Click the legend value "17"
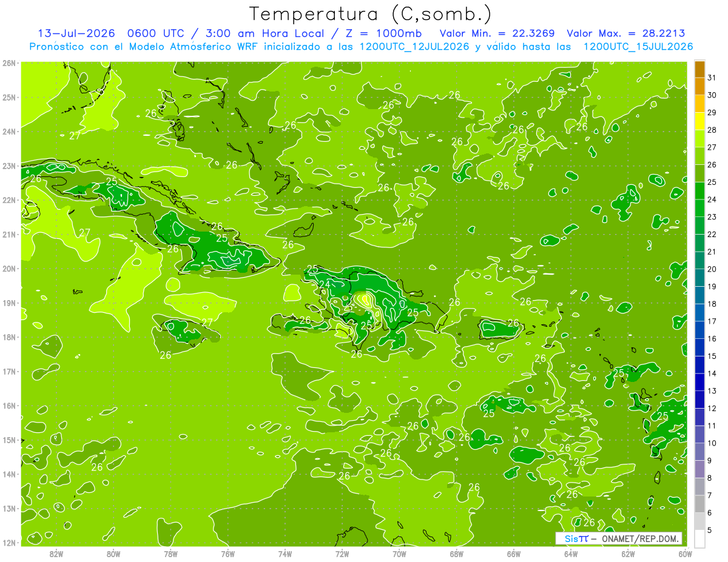The width and height of the screenshot is (728, 562). (x=712, y=321)
